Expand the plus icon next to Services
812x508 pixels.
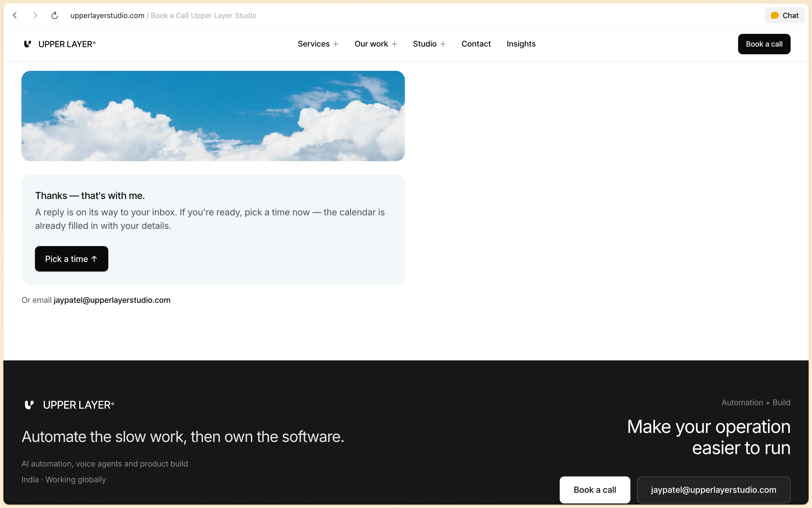coord(336,44)
